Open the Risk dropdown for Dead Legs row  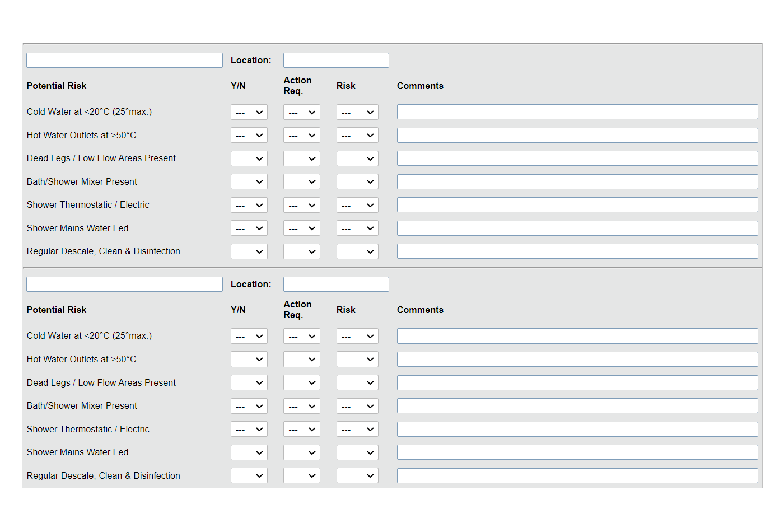[x=357, y=158]
